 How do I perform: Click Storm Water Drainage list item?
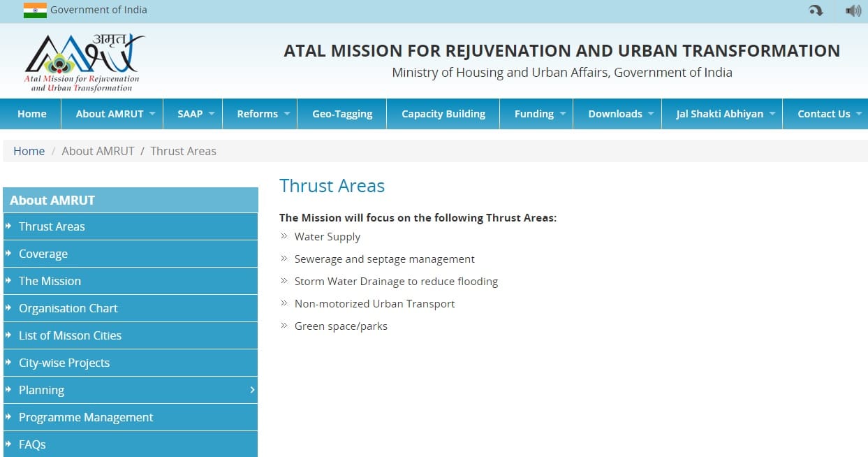coord(396,282)
